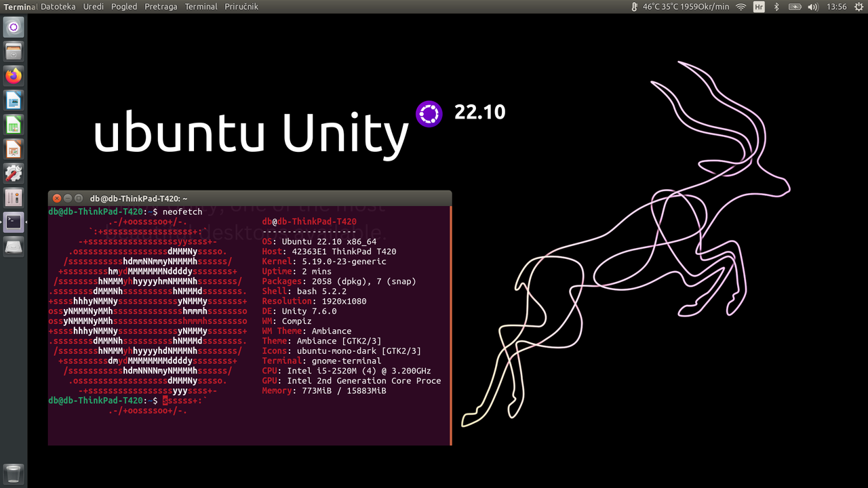Open the Terminal menu in menu bar
The height and width of the screenshot is (488, 868).
[201, 7]
